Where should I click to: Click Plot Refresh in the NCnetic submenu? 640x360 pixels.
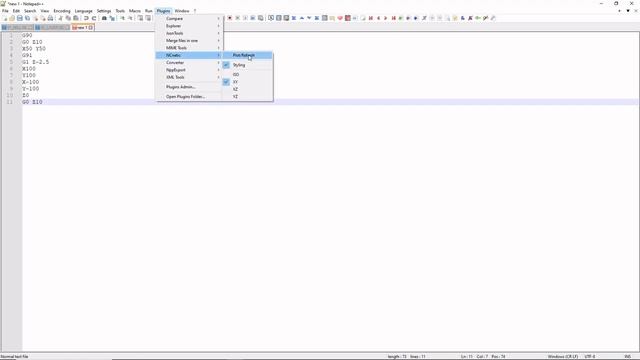(x=248, y=55)
